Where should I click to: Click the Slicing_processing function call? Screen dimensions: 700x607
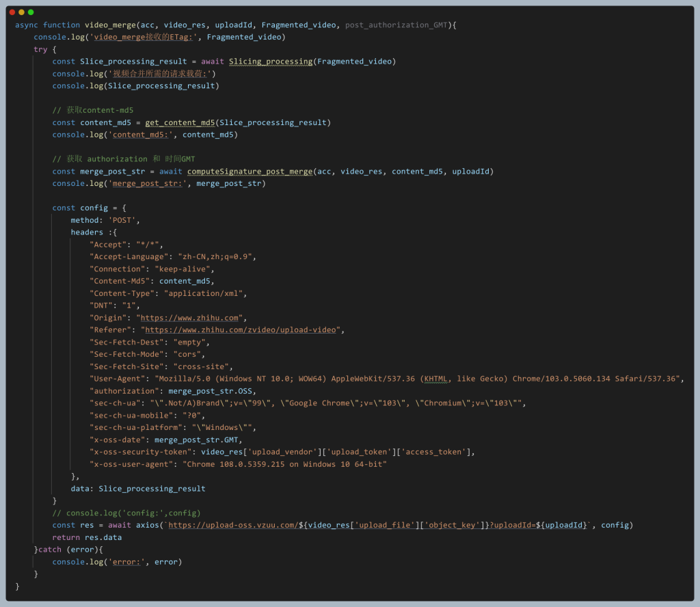[271, 62]
